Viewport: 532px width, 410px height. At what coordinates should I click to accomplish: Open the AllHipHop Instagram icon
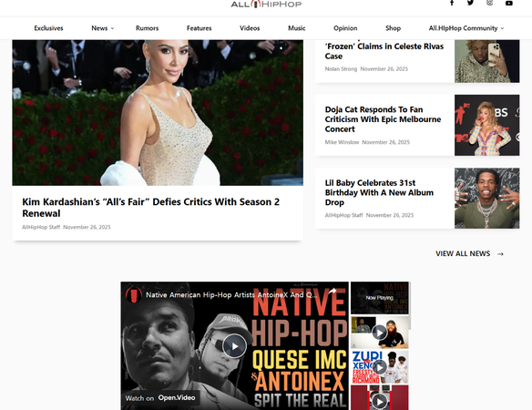tap(489, 3)
